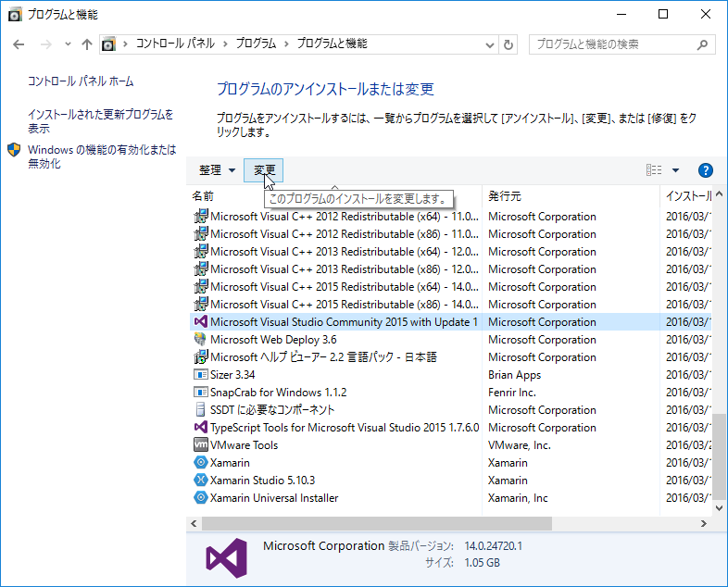Maximize the プログラムと機能 window
728x587 pixels.
(663, 15)
